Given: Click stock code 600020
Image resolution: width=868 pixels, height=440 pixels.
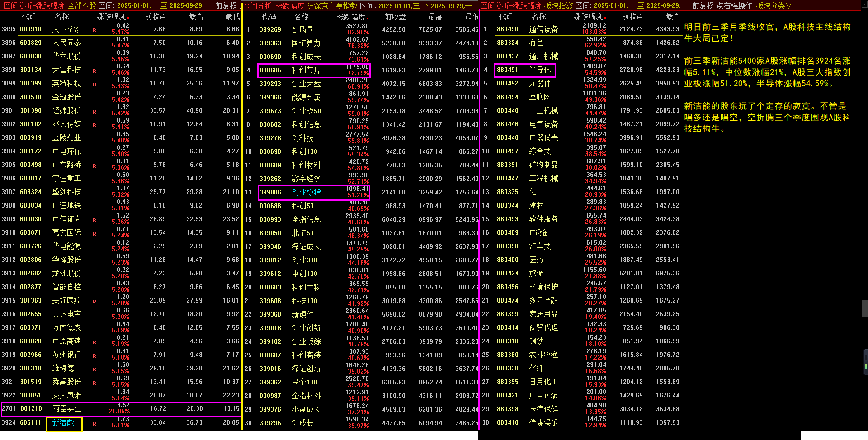Looking at the screenshot, I should pyautogui.click(x=31, y=341).
